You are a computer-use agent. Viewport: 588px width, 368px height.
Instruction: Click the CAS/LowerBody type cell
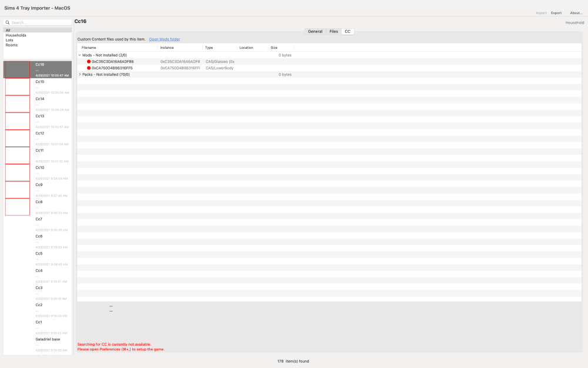coord(219,68)
